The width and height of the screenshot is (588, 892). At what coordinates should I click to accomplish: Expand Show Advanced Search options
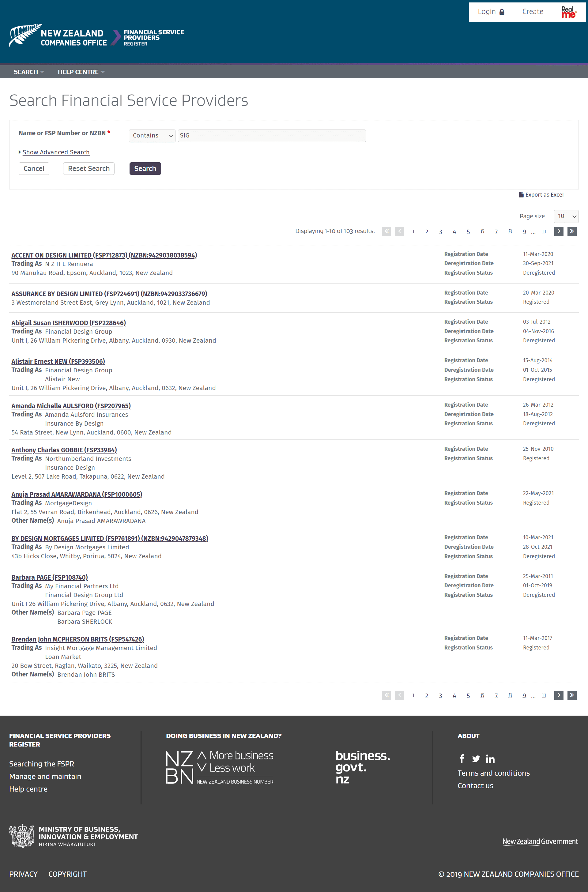tap(56, 152)
